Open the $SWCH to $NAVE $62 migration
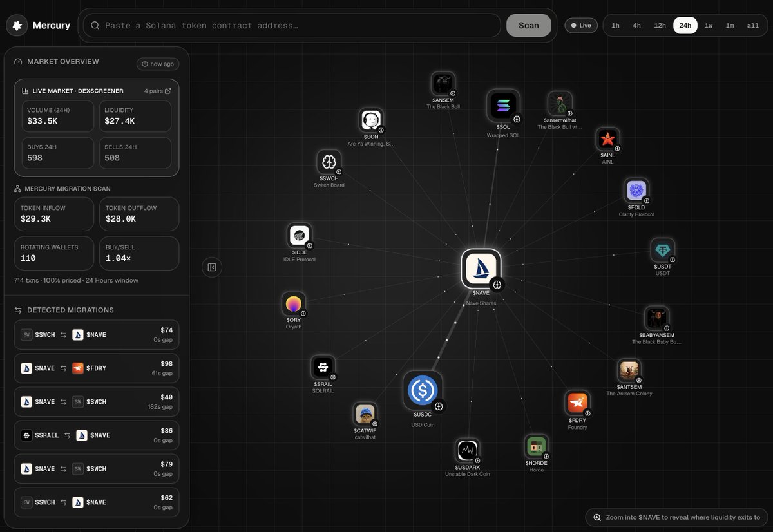The image size is (773, 532). (x=97, y=502)
